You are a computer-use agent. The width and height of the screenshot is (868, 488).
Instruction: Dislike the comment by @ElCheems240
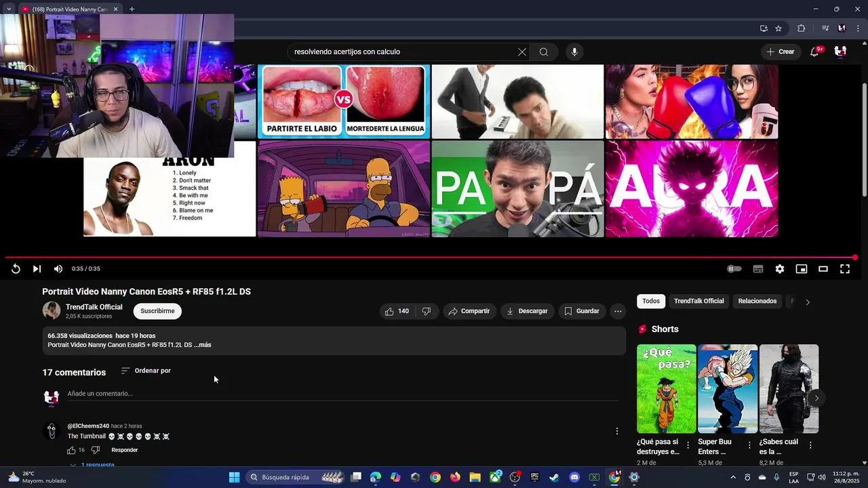pyautogui.click(x=96, y=450)
